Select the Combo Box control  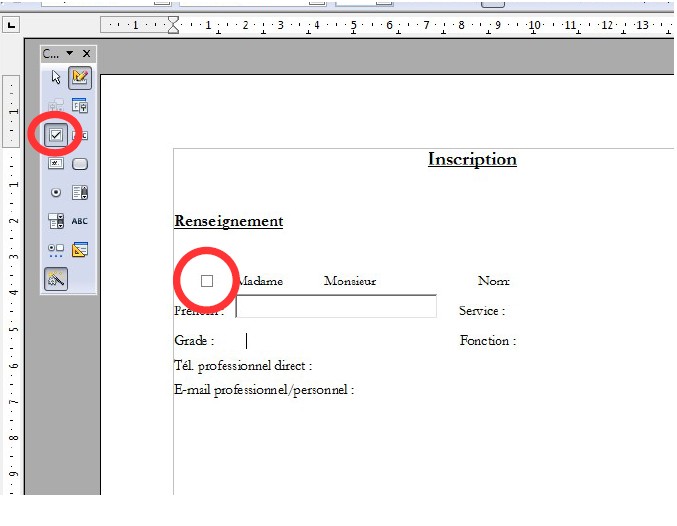click(x=56, y=221)
